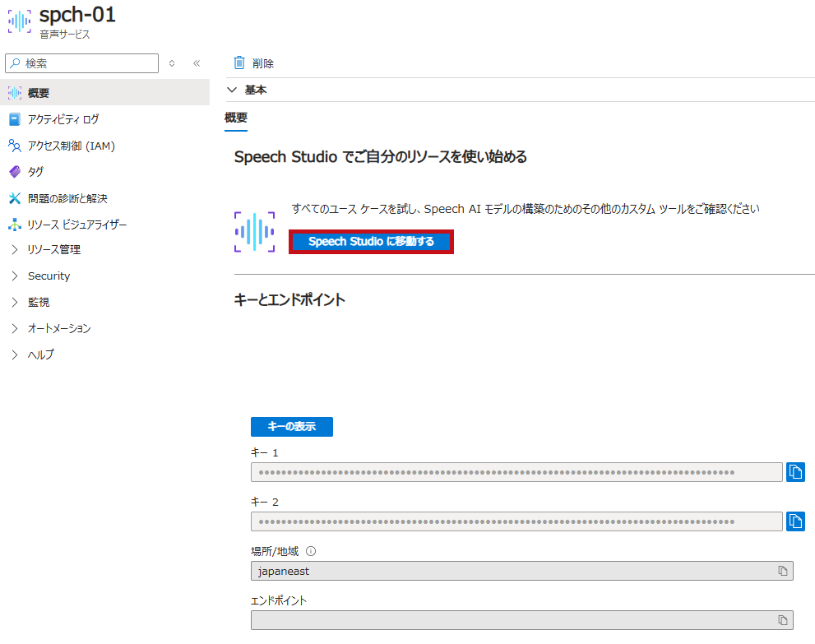Viewport: 815px width, 644px height.
Task: Click the info icon next to 場所/地域
Action: tap(311, 551)
